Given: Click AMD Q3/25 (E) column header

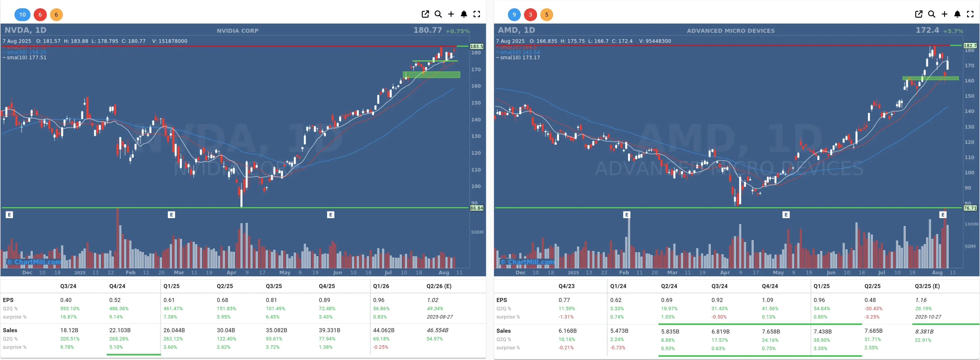Looking at the screenshot, I should (927, 286).
